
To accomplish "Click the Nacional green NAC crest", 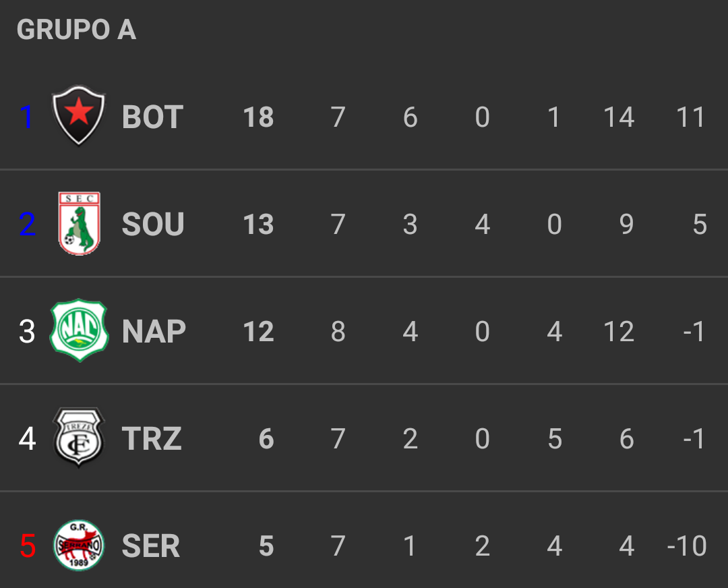I will 79,330.
